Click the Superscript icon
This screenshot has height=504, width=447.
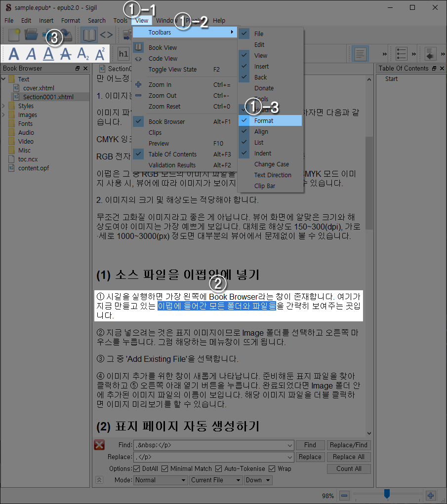(x=100, y=53)
